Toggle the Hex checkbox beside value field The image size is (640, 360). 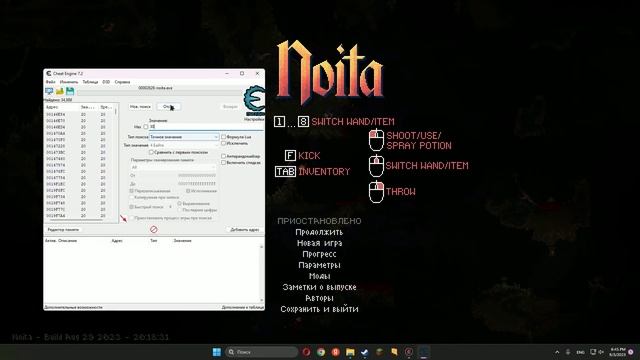pyautogui.click(x=146, y=127)
